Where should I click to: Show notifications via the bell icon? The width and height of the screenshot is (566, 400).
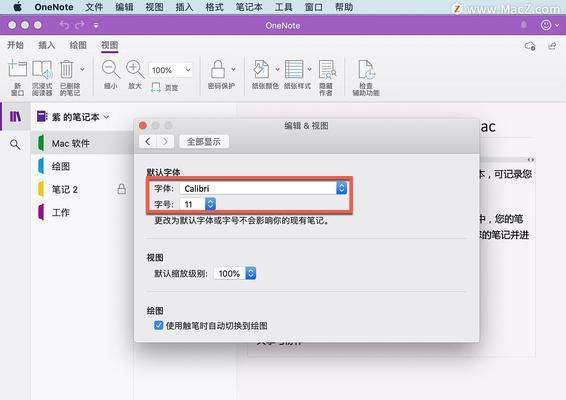pos(524,25)
